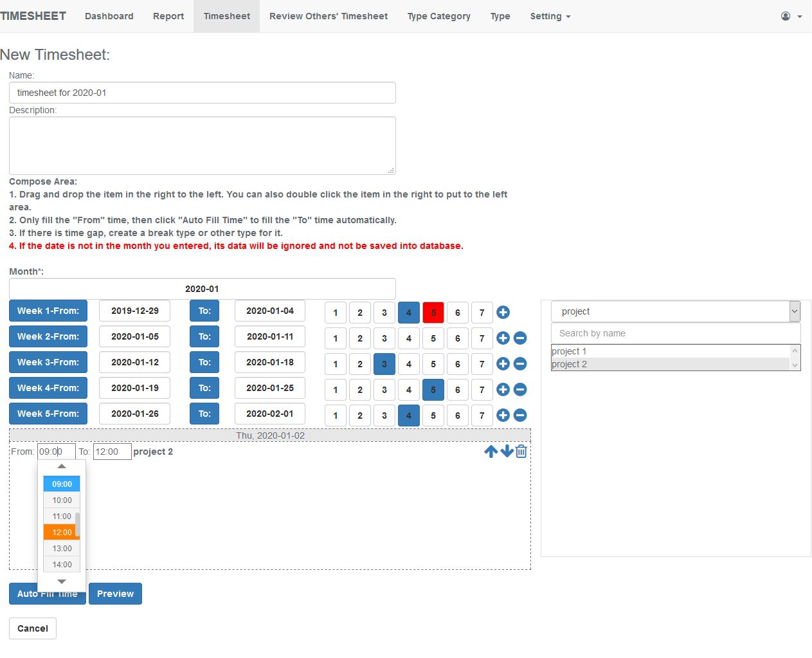Go to the Dashboard tab
Viewport: 812px width, 658px height.
point(109,16)
